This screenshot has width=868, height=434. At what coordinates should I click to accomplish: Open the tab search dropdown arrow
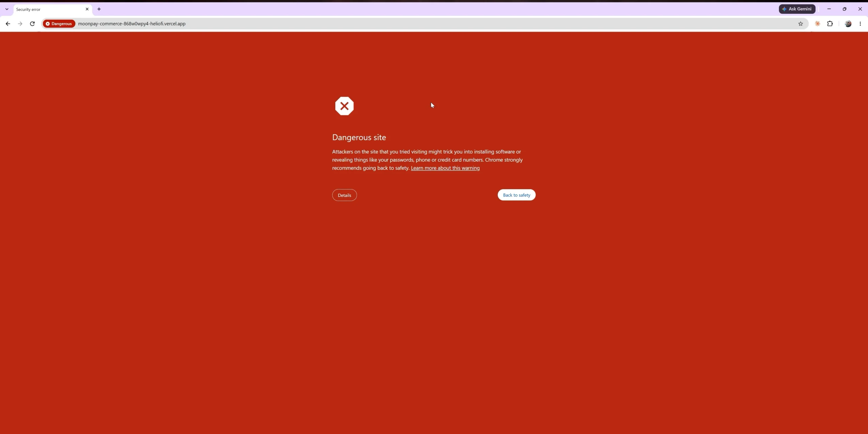(x=7, y=9)
